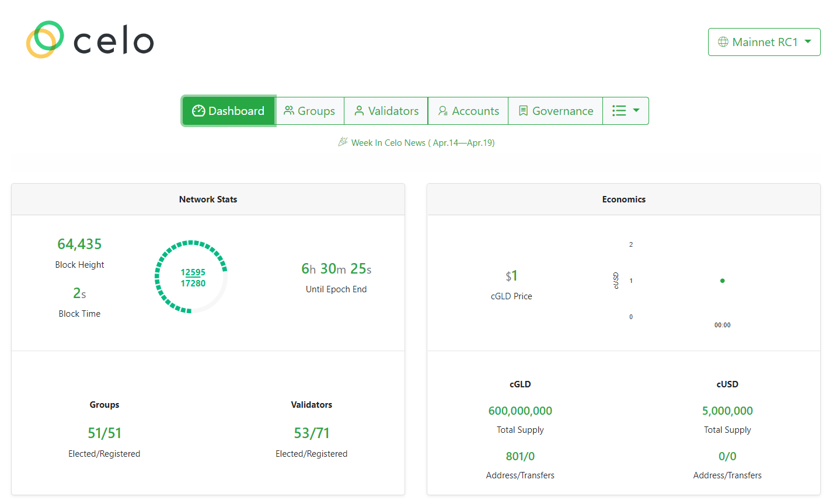The image size is (833, 504).
Task: Click the Economics panel header
Action: coord(623,199)
